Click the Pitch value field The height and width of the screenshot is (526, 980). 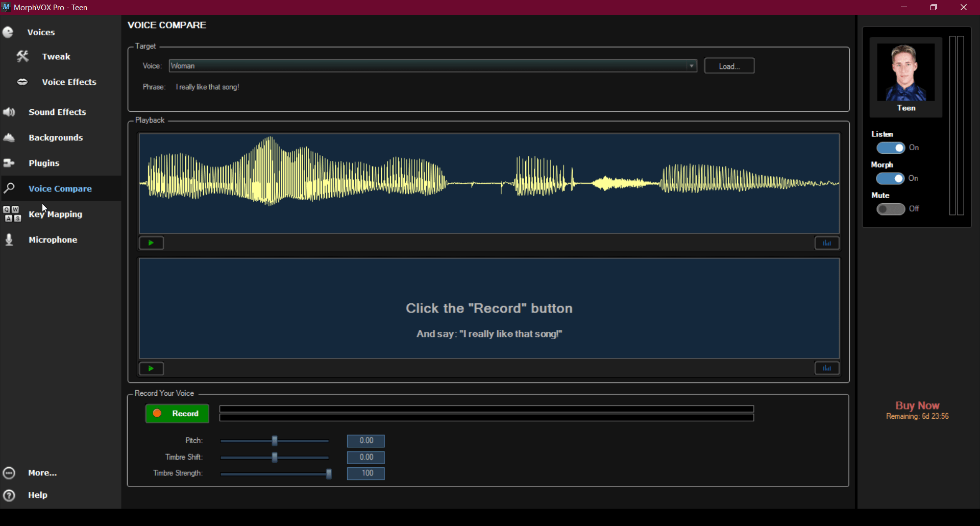click(366, 441)
